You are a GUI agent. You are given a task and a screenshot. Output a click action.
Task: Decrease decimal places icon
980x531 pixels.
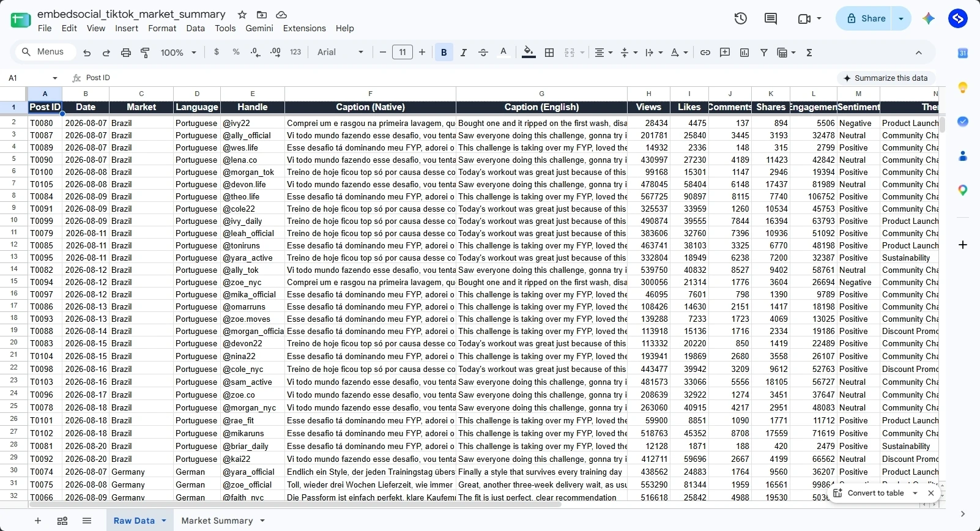[256, 52]
